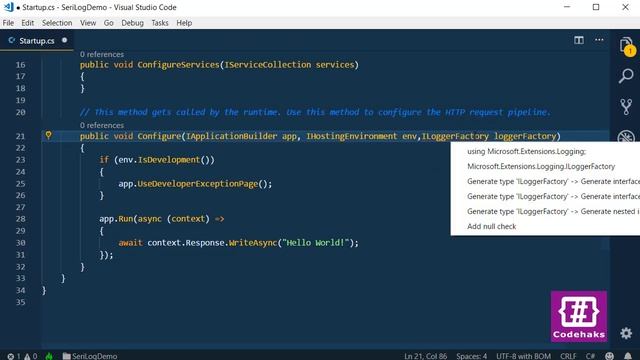Click '0 references' above Configure method
Viewport: 640px width, 360px height.
click(102, 125)
